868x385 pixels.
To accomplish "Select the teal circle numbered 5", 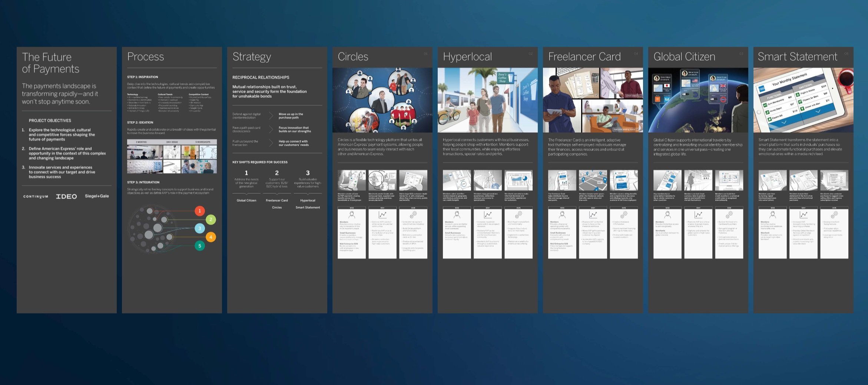I will click(200, 246).
